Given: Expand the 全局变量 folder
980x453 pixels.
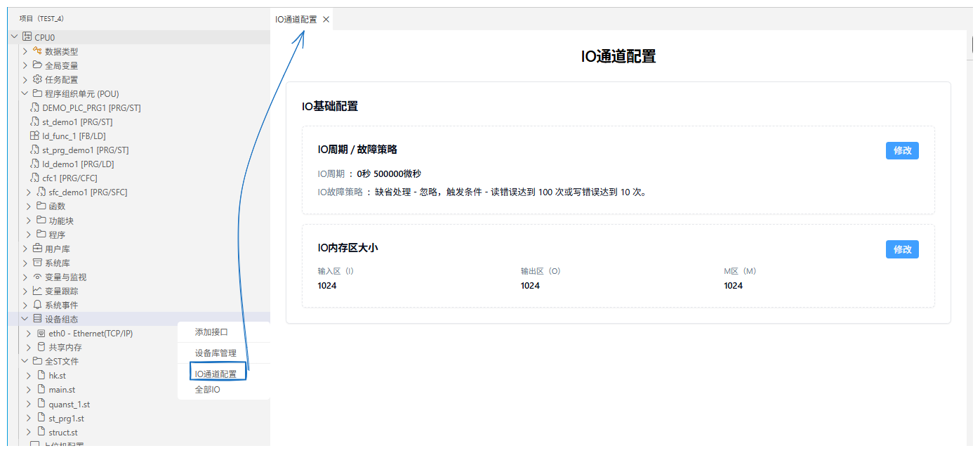Looking at the screenshot, I should [x=25, y=65].
